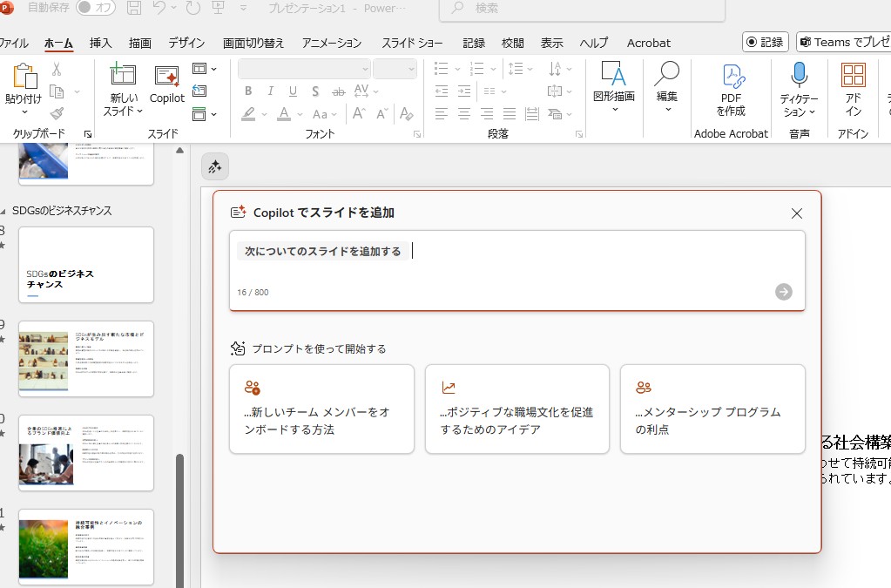The height and width of the screenshot is (588, 891).
Task: Expand the 新しいスライド dropdown
Action: pos(138,112)
